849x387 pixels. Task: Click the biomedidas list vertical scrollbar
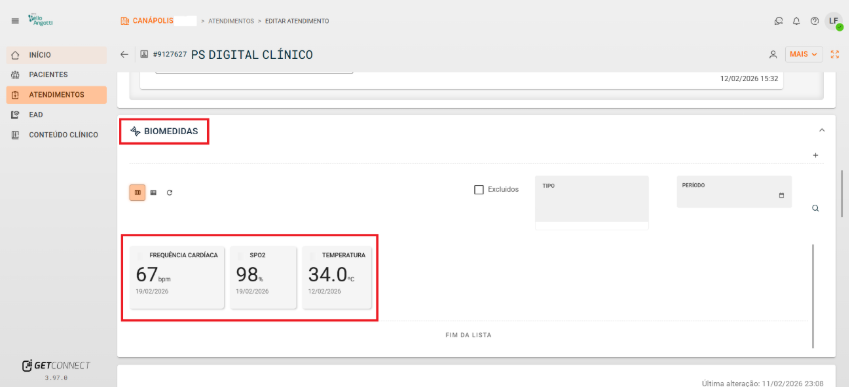coord(813,296)
